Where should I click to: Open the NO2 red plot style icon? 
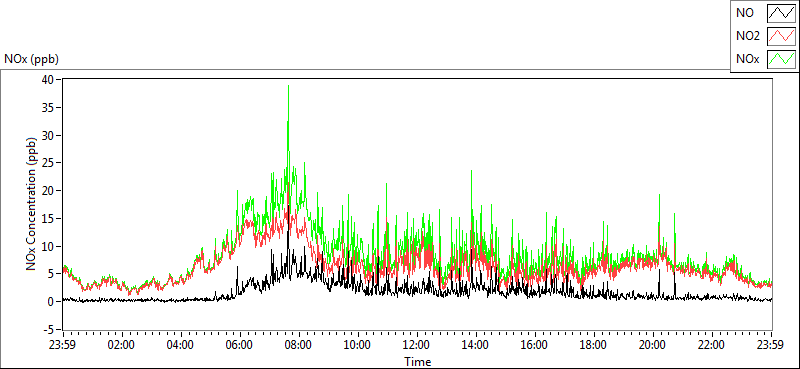tap(781, 36)
